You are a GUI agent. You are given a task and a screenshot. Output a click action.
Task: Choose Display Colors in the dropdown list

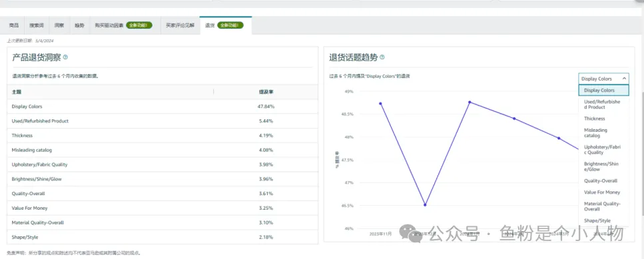(603, 90)
